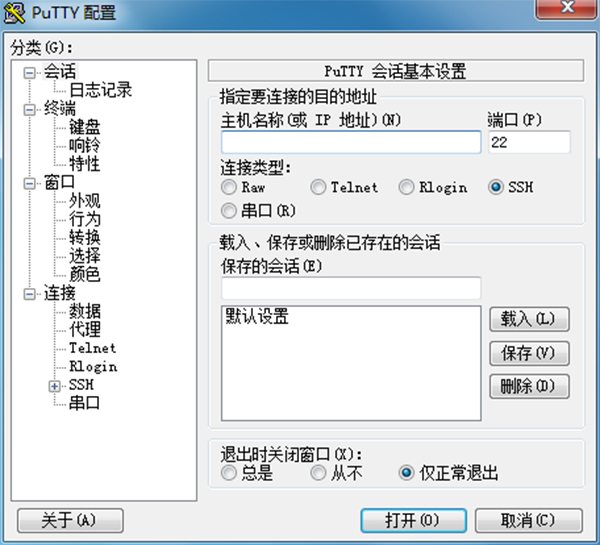Expand the SSH tree node
The height and width of the screenshot is (545, 600).
[54, 387]
